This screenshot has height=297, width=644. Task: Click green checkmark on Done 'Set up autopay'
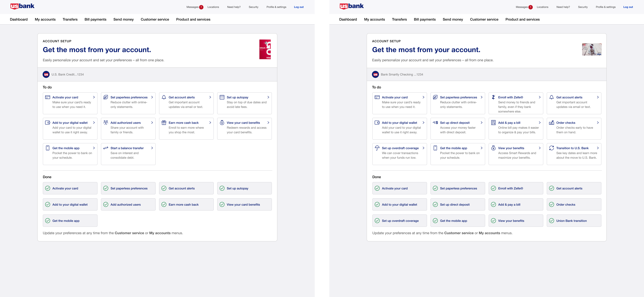(x=222, y=188)
